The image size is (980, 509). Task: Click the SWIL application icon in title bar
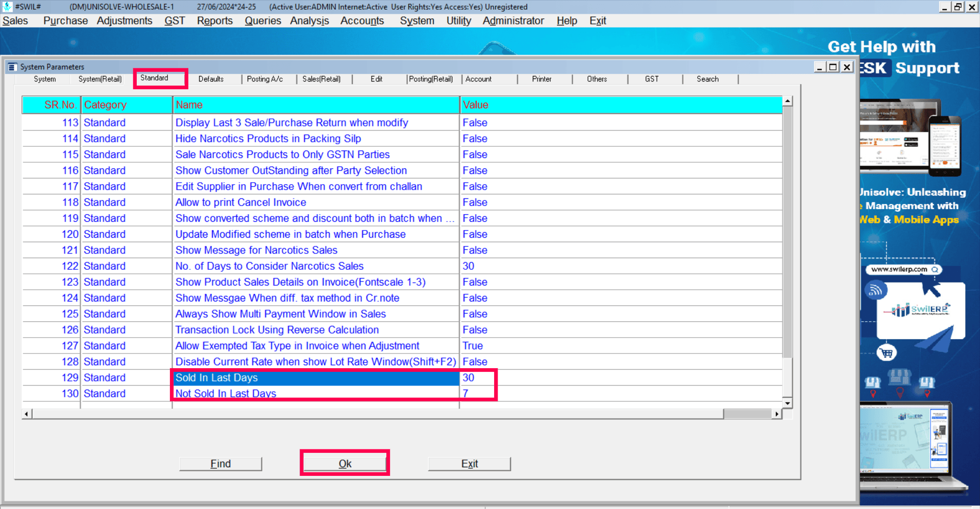(x=7, y=7)
